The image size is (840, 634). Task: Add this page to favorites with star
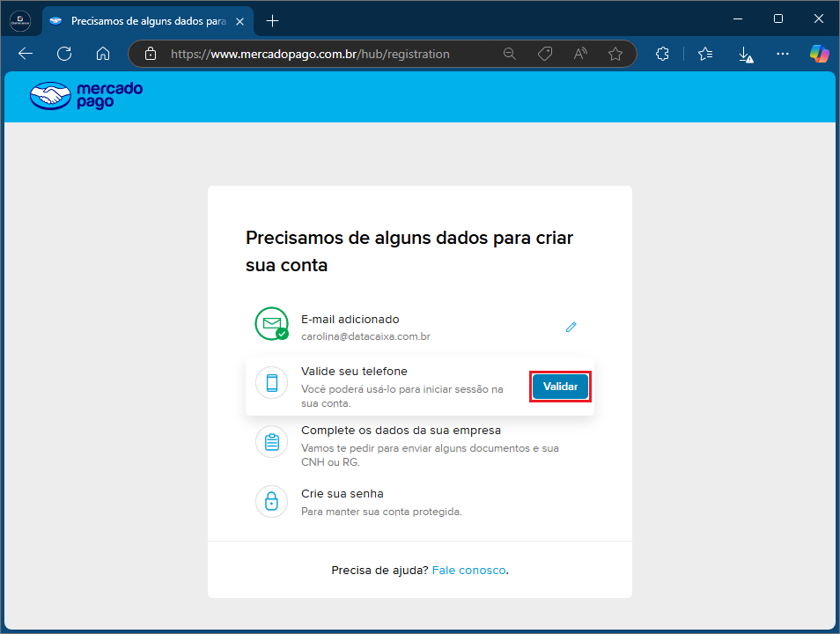coord(615,54)
